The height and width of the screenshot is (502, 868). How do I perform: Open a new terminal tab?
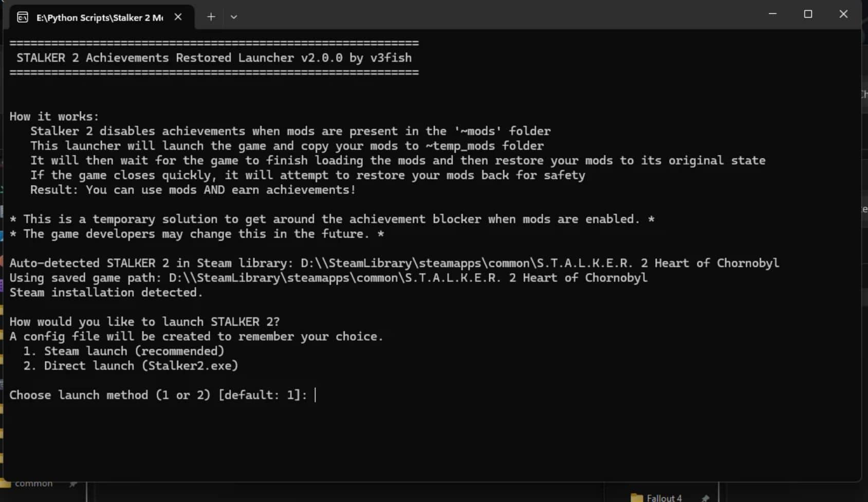click(211, 17)
